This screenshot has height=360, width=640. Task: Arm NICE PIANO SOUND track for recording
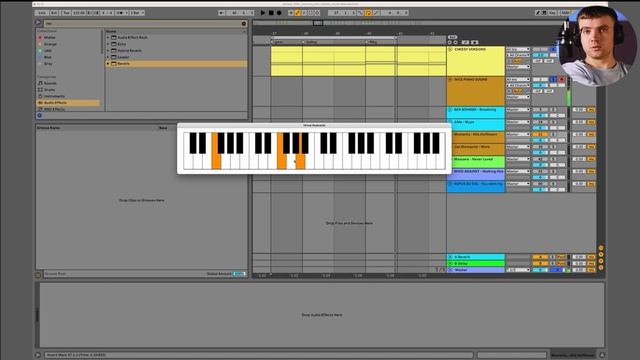point(561,80)
